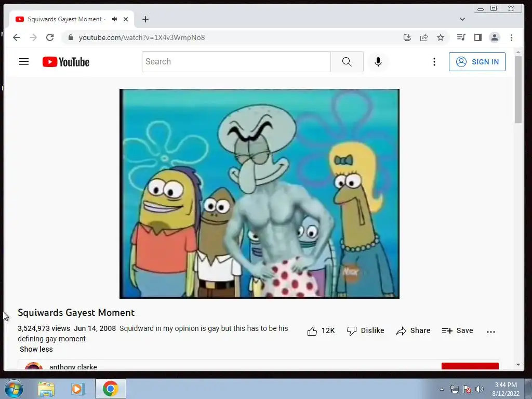Click the video title text
This screenshot has height=399, width=532.
coord(76,312)
